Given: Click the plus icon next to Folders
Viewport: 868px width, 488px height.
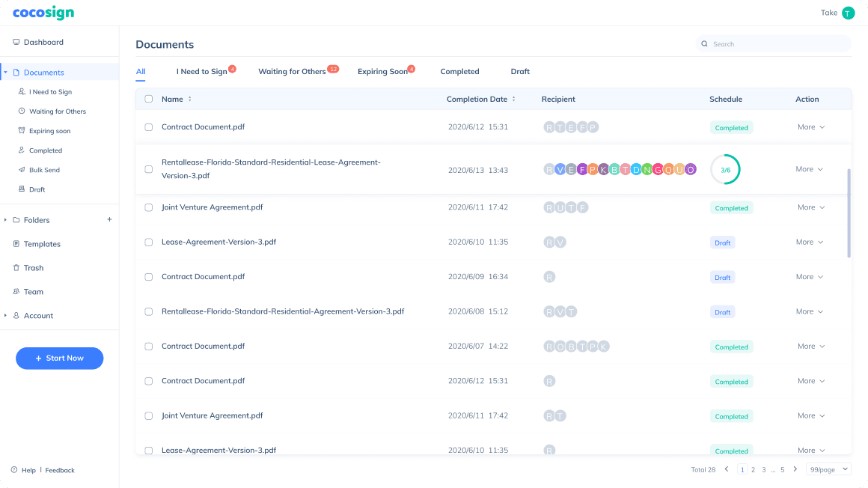Looking at the screenshot, I should pyautogui.click(x=109, y=220).
